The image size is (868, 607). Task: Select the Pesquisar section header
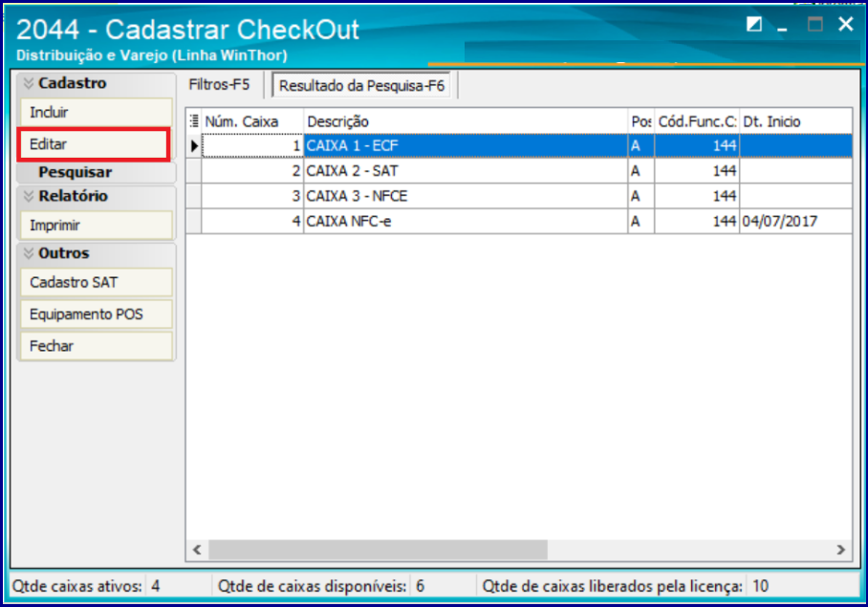pos(75,173)
